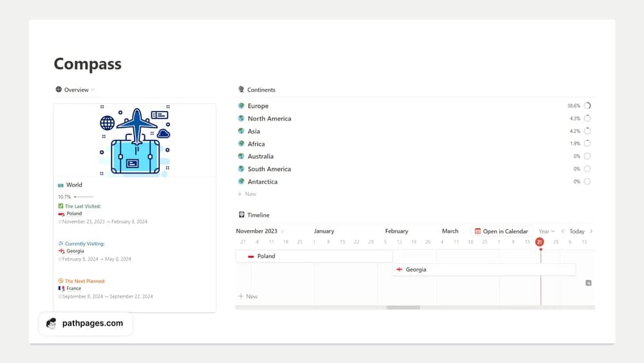644x363 pixels.
Task: Click the Currently Visiting icon
Action: [61, 243]
